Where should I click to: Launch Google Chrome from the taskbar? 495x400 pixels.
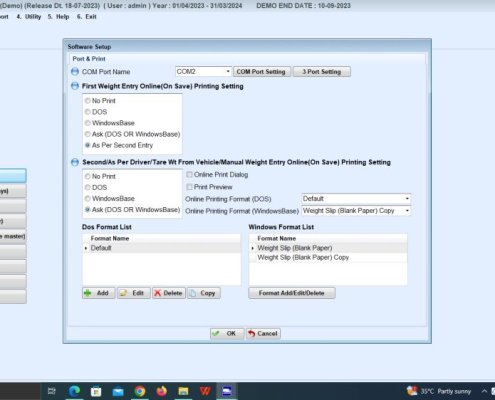click(140, 391)
